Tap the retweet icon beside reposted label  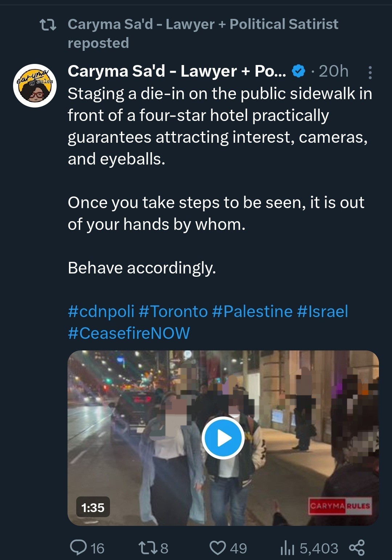(x=48, y=25)
